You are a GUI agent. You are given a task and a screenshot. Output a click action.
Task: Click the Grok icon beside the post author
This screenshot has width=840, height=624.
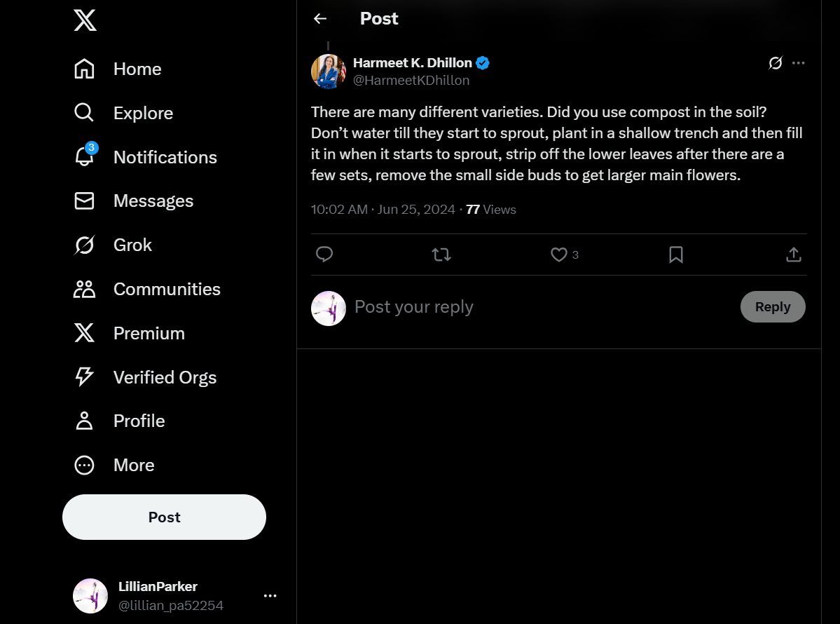(x=775, y=63)
